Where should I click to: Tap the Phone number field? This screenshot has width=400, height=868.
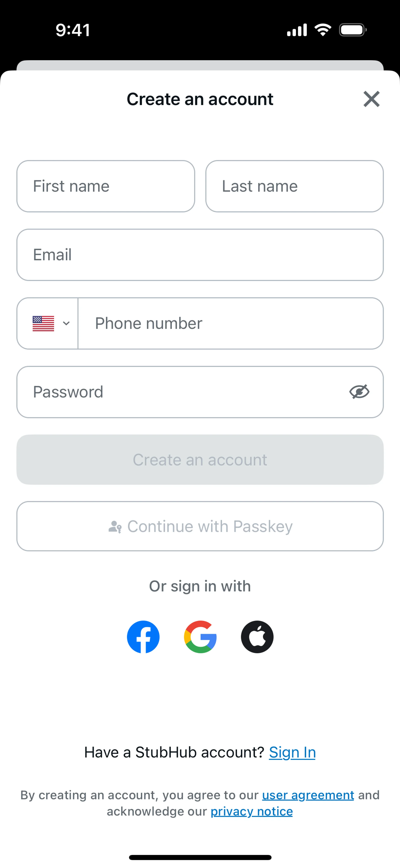tap(230, 323)
